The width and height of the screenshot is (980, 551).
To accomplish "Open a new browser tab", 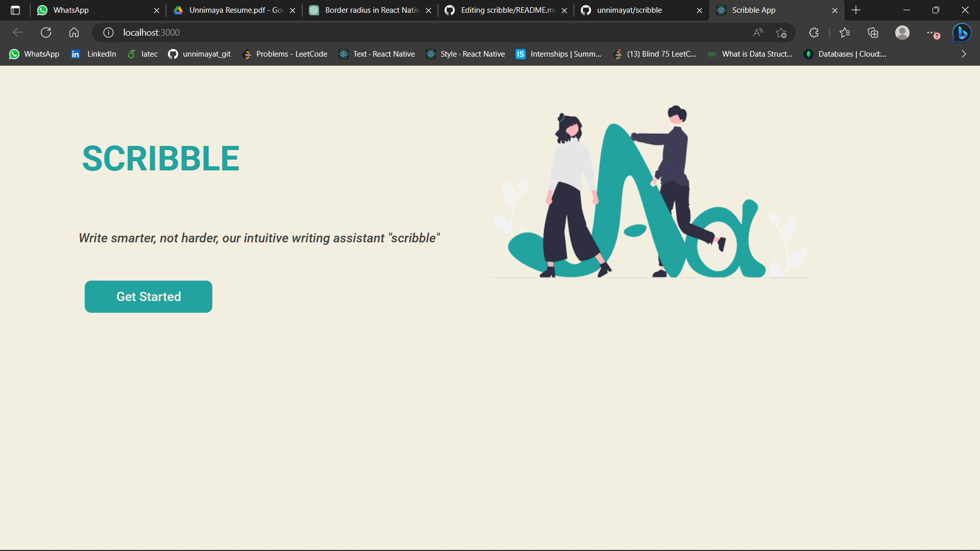I will pos(855,10).
